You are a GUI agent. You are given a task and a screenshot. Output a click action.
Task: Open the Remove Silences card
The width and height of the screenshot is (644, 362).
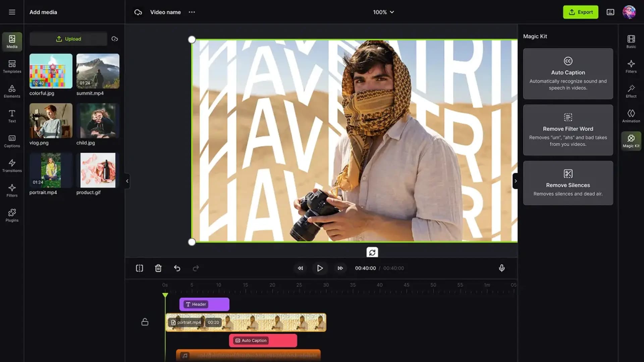click(568, 183)
